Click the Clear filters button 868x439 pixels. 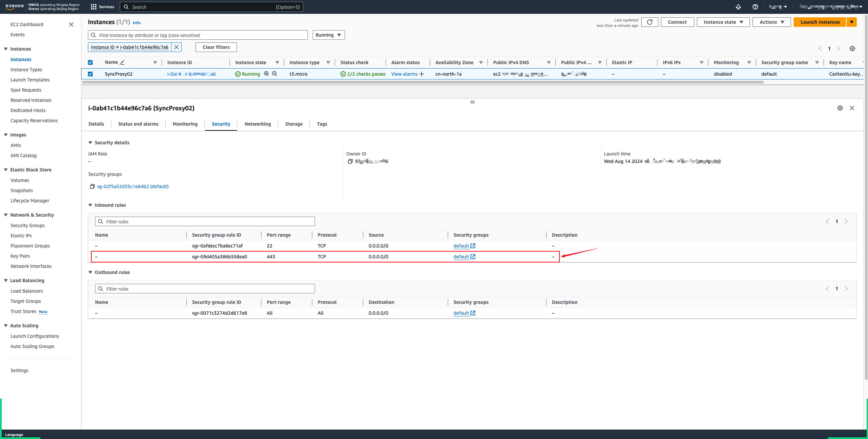click(x=216, y=47)
